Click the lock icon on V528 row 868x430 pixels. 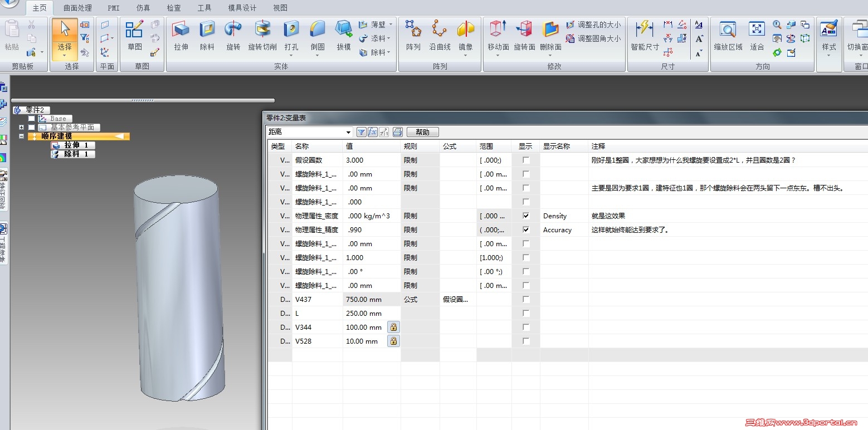tap(393, 341)
